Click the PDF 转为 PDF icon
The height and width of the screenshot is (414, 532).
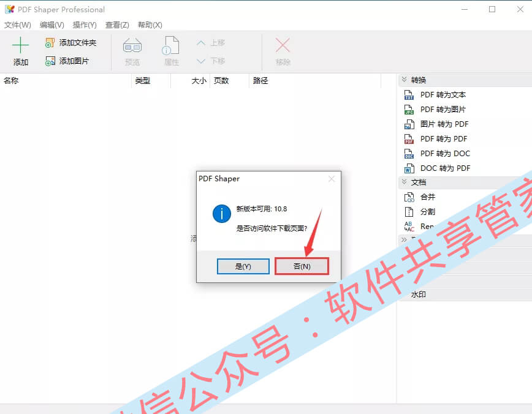(409, 139)
